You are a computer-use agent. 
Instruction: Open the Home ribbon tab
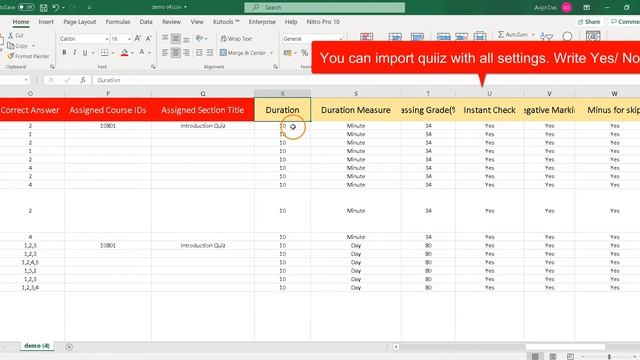21,22
